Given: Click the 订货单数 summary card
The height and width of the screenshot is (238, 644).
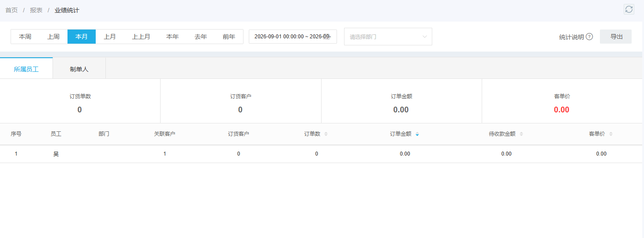Looking at the screenshot, I should click(x=80, y=101).
